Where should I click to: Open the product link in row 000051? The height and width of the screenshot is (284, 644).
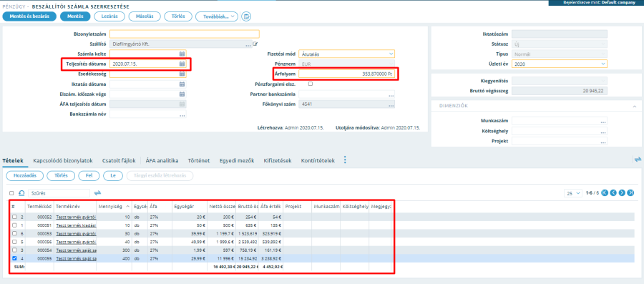(76, 225)
